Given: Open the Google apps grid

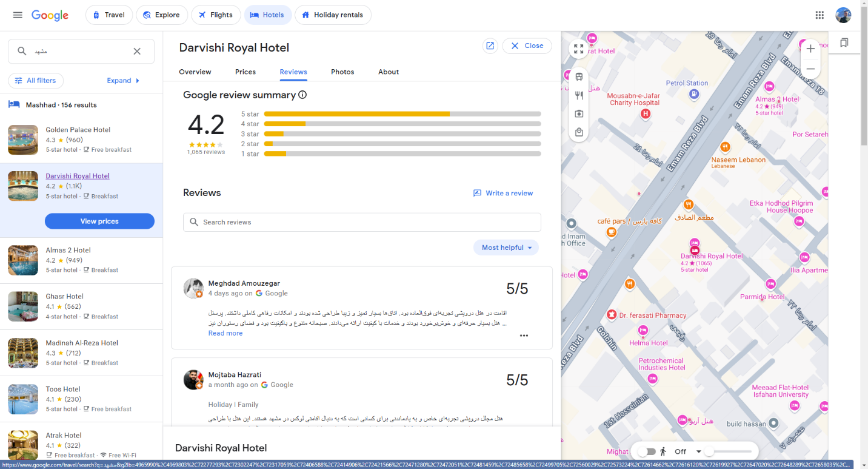Looking at the screenshot, I should pos(820,15).
